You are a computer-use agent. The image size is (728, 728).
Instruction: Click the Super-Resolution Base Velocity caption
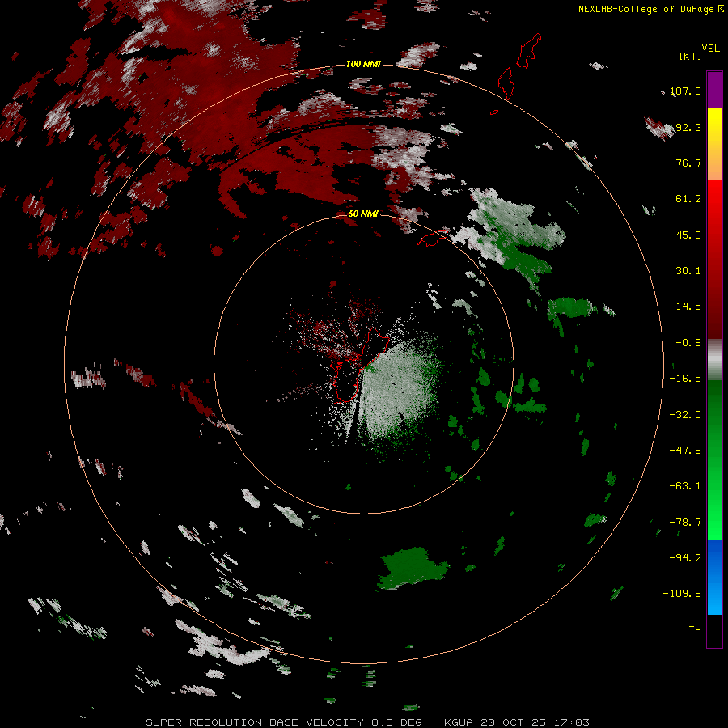[368, 722]
